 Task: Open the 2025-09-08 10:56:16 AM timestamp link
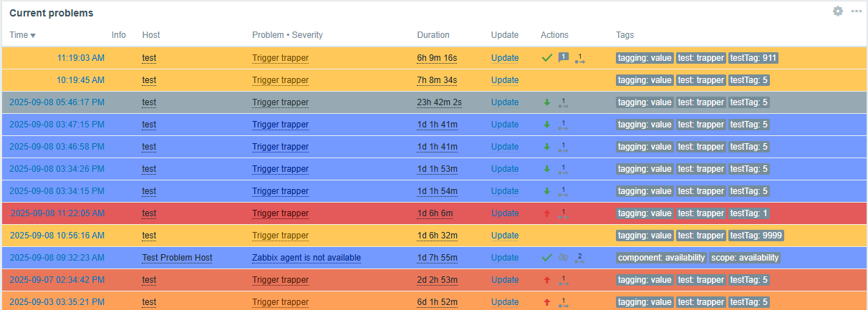click(57, 236)
